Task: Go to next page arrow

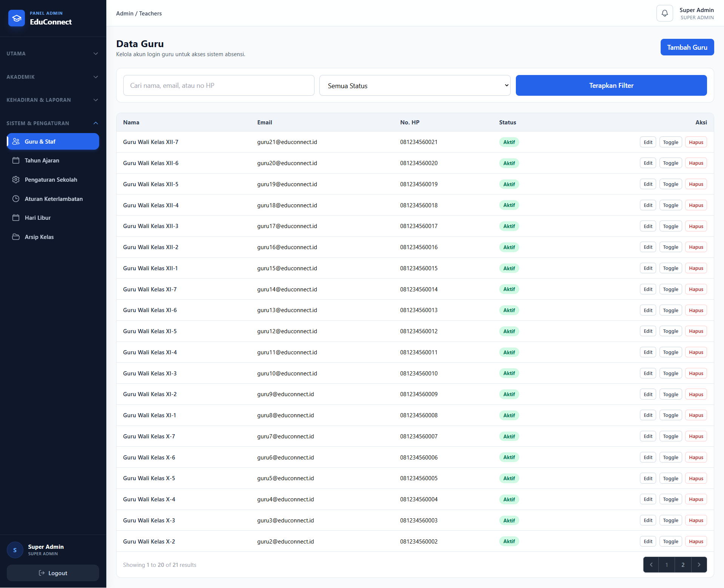Action: pyautogui.click(x=699, y=565)
